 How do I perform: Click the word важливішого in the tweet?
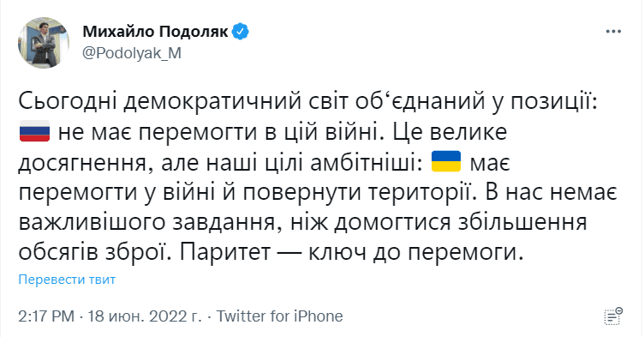(x=92, y=223)
